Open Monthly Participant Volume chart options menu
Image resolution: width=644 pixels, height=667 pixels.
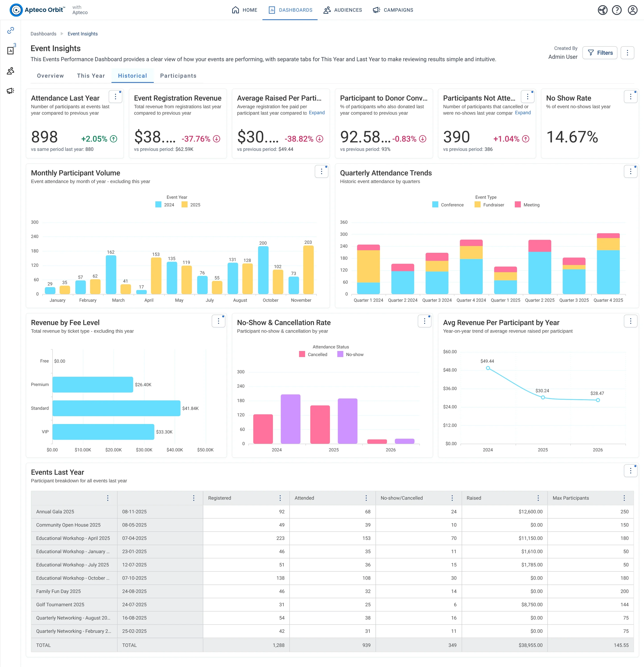click(x=321, y=171)
